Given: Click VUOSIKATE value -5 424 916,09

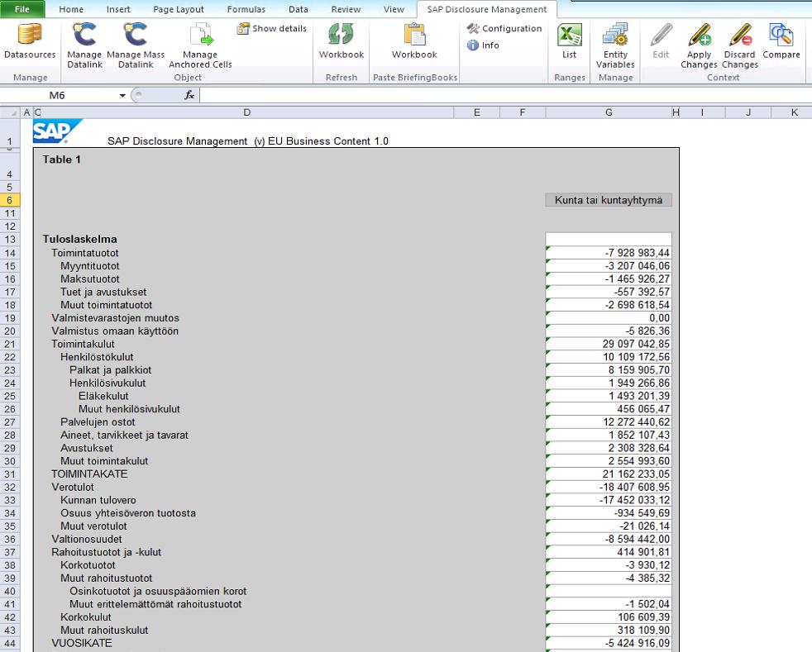Looking at the screenshot, I should 609,643.
